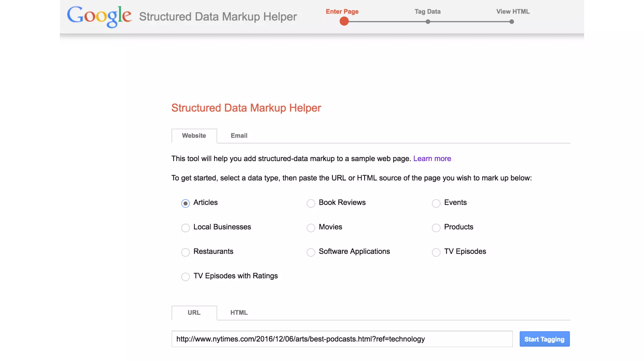Open the Learn more link
The image size is (644, 362).
(x=432, y=159)
